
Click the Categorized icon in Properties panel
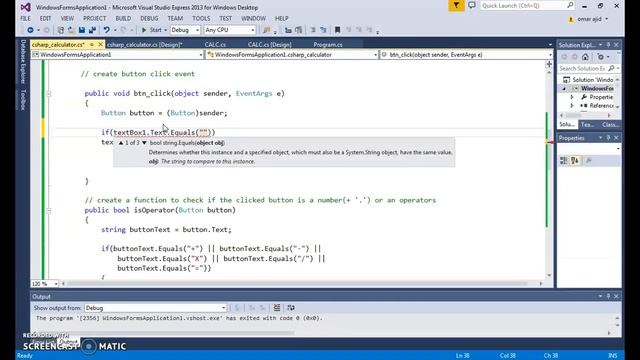564,161
